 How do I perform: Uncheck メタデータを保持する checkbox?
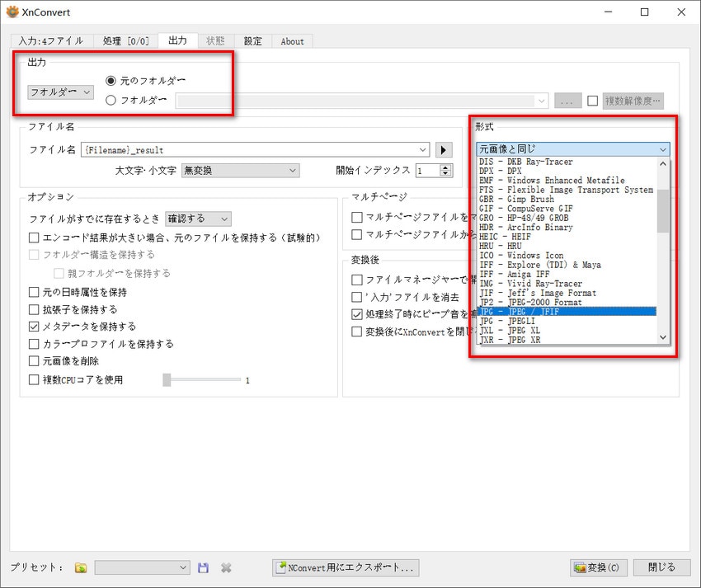34,327
